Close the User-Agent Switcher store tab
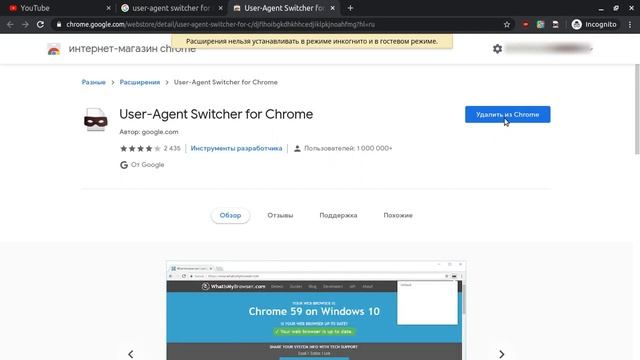640x360 pixels. point(333,8)
